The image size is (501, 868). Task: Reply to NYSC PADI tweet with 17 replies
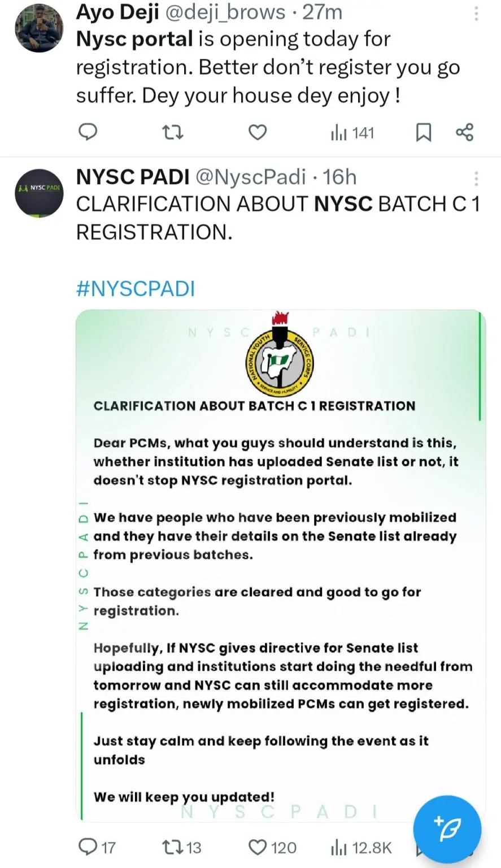pos(96,847)
